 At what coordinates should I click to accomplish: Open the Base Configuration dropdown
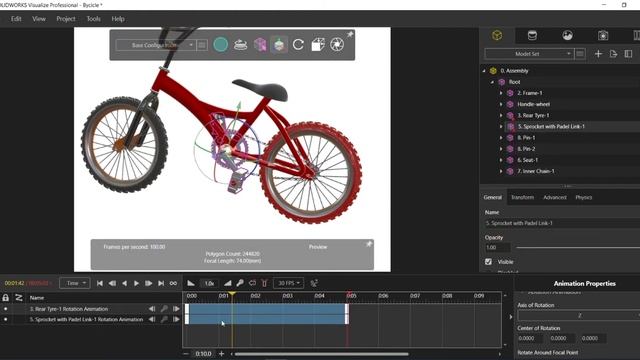tap(155, 45)
